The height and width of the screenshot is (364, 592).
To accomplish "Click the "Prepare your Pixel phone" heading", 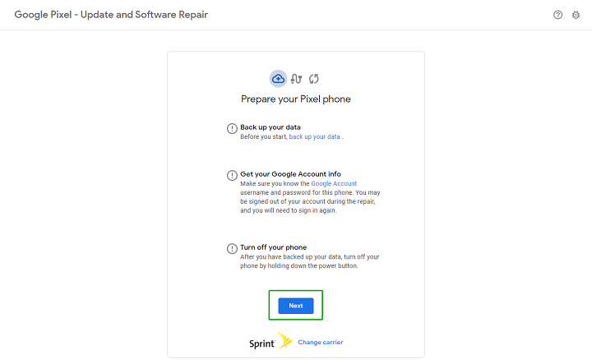I will 296,99.
